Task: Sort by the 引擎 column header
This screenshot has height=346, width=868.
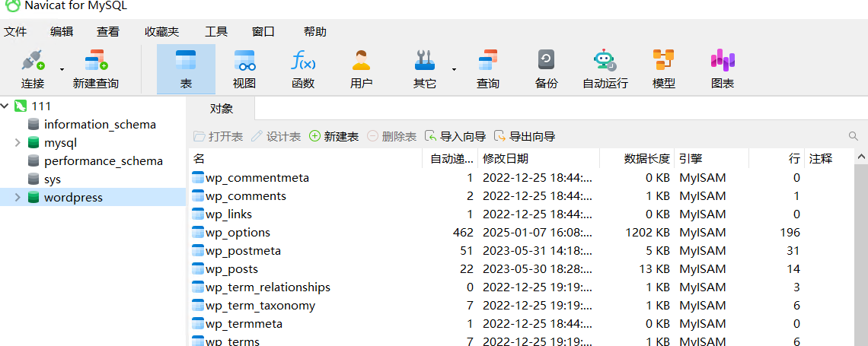Action: click(711, 159)
